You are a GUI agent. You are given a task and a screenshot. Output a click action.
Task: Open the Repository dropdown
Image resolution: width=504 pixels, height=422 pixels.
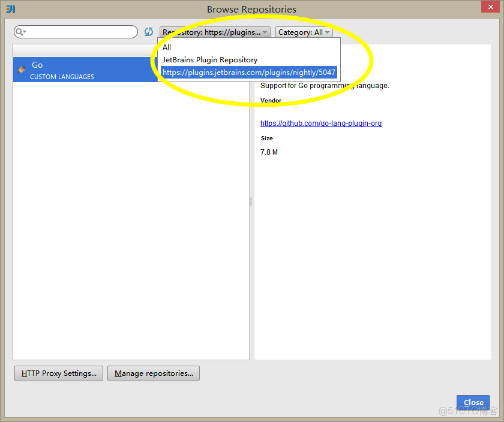point(215,32)
